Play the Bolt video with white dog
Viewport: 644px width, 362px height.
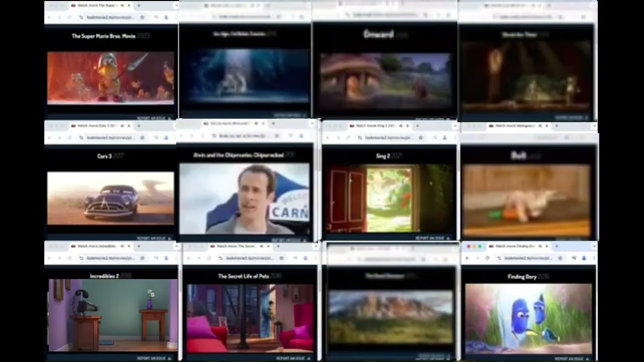(x=526, y=200)
